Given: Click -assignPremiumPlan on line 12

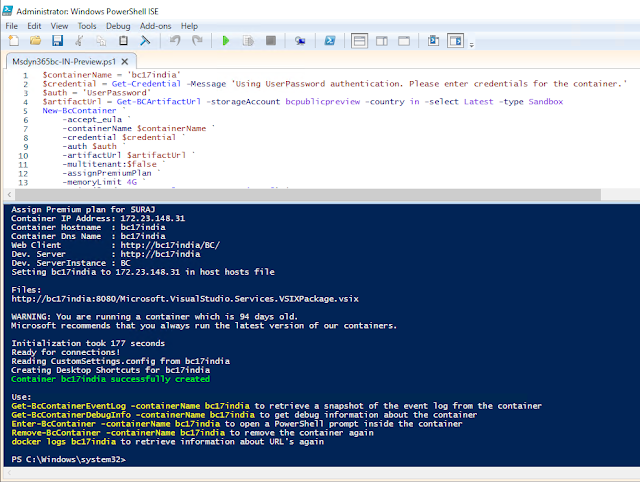Looking at the screenshot, I should pyautogui.click(x=107, y=173).
